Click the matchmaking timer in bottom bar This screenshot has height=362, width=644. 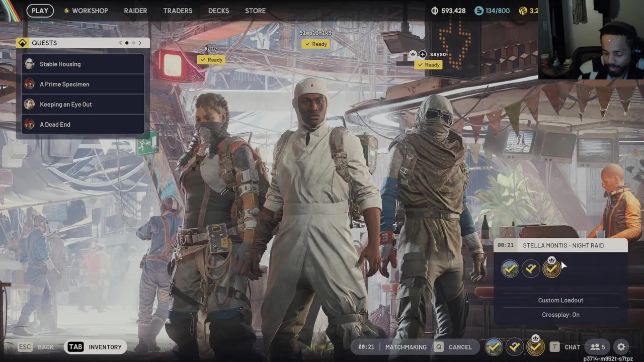coord(366,347)
